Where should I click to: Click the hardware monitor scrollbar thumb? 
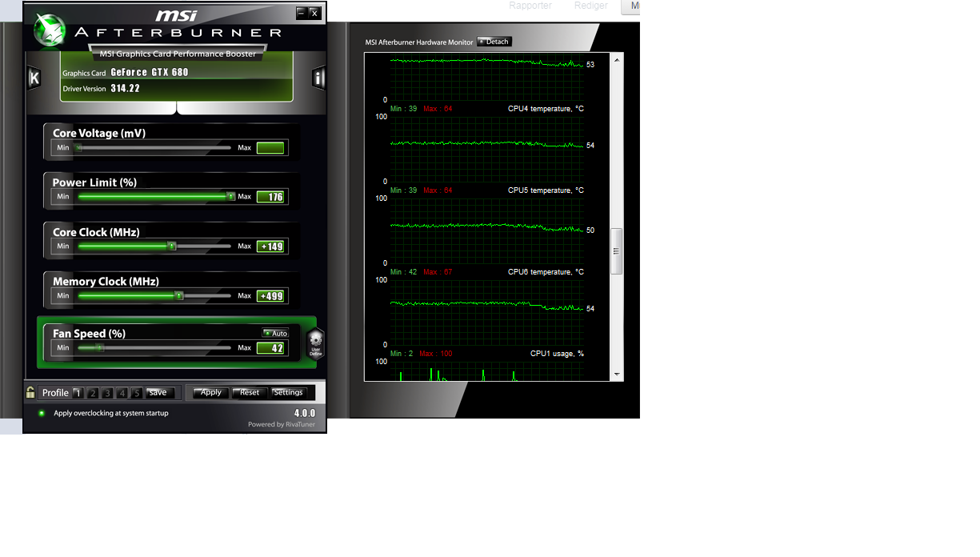[617, 251]
